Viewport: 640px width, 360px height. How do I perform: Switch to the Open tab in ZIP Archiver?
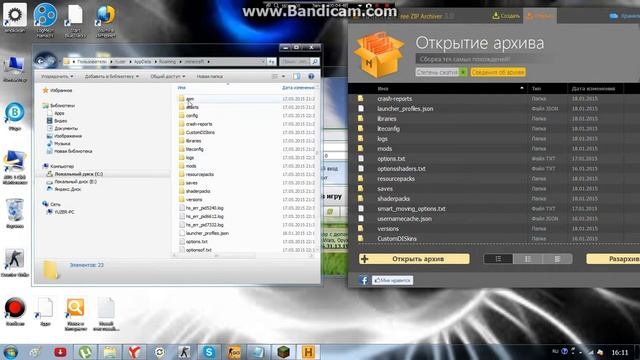tap(540, 16)
